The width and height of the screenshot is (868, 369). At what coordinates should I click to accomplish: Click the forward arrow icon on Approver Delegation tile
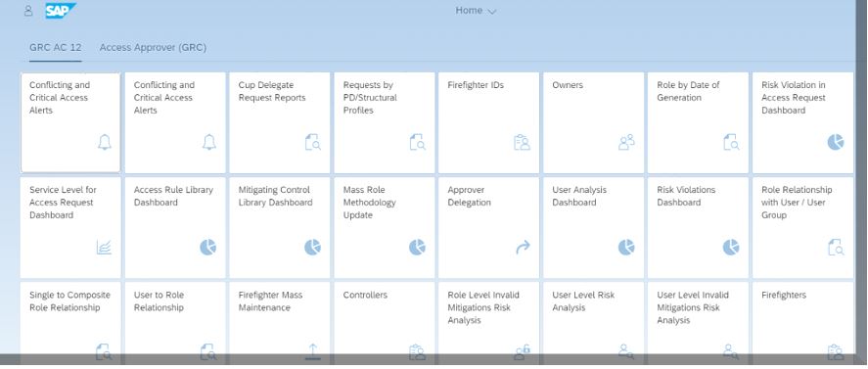tap(523, 247)
